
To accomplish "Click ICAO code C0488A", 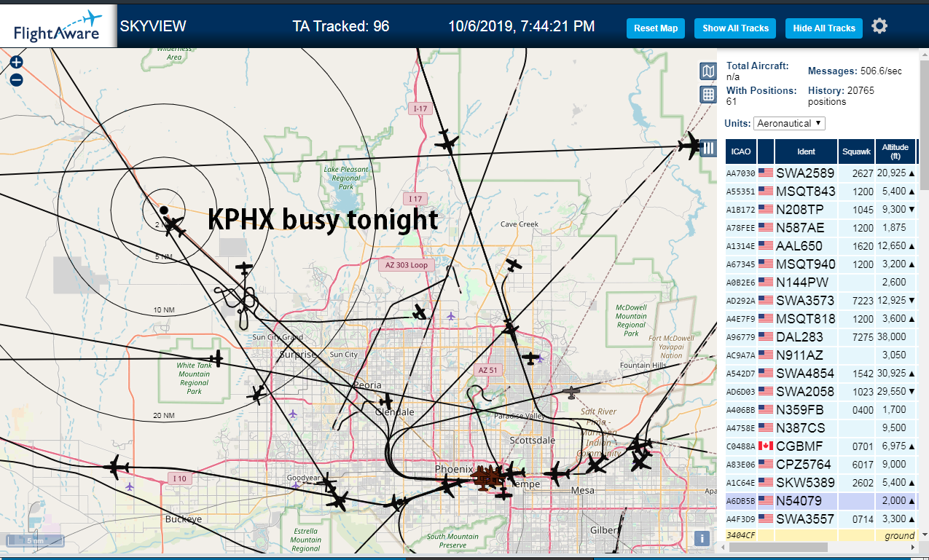I will coord(740,446).
